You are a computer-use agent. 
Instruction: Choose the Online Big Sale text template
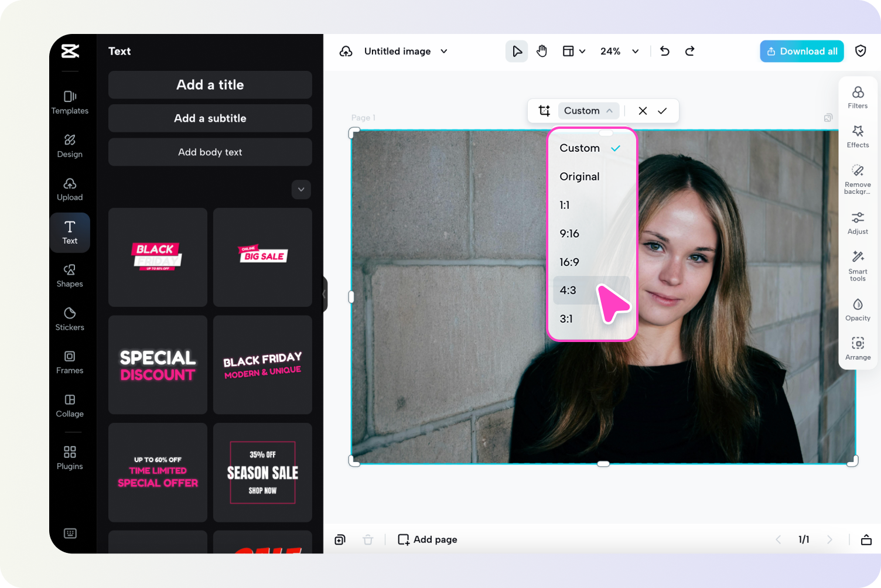(262, 257)
